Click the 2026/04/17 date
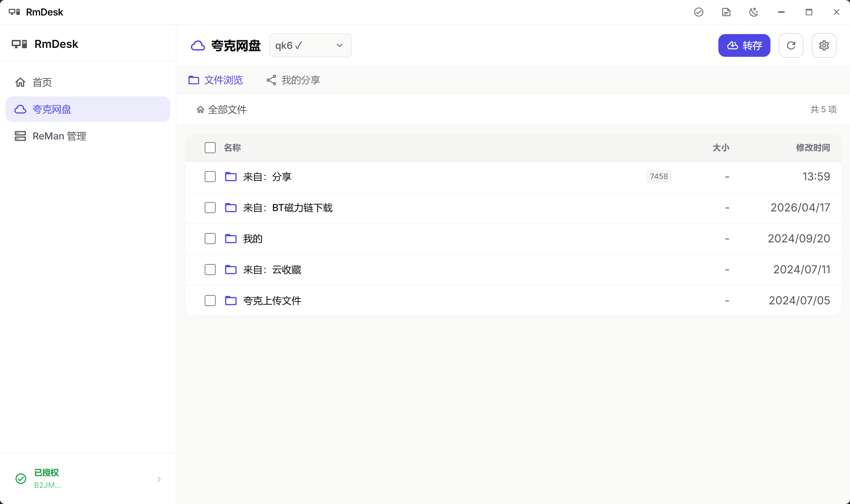Viewport: 850px width, 504px height. click(x=800, y=208)
